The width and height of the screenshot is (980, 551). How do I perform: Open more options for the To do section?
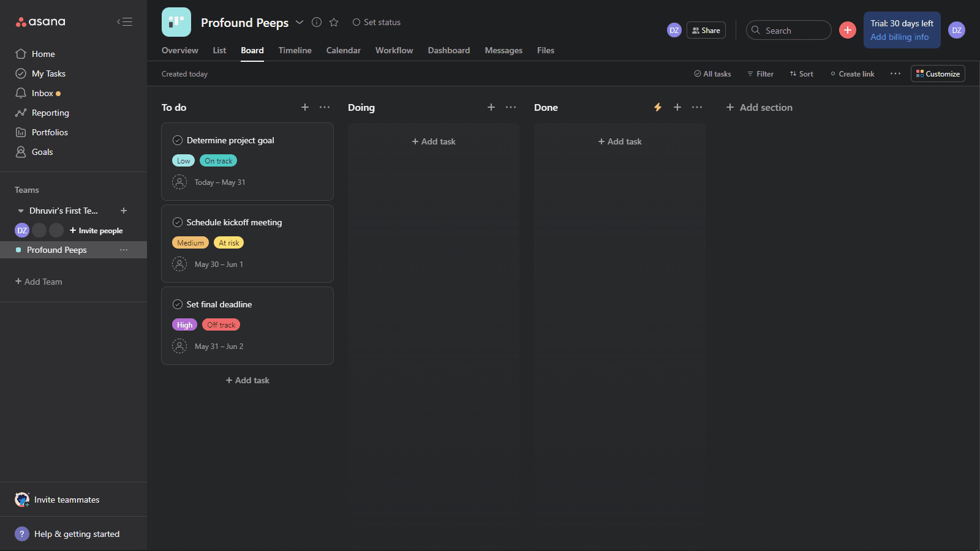(x=325, y=107)
